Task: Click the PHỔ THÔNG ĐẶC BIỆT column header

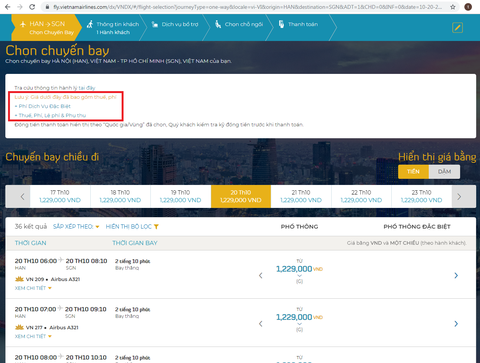Action: click(x=417, y=227)
